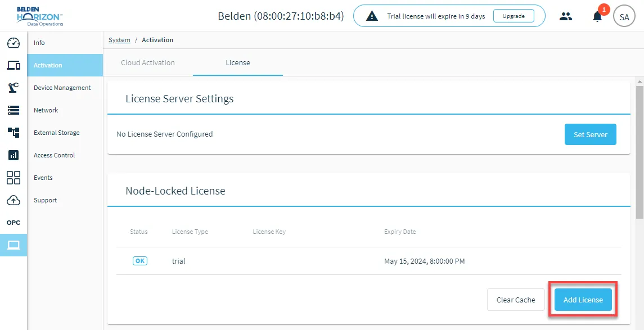Open the Info menu item
This screenshot has width=644, height=330.
click(65, 43)
